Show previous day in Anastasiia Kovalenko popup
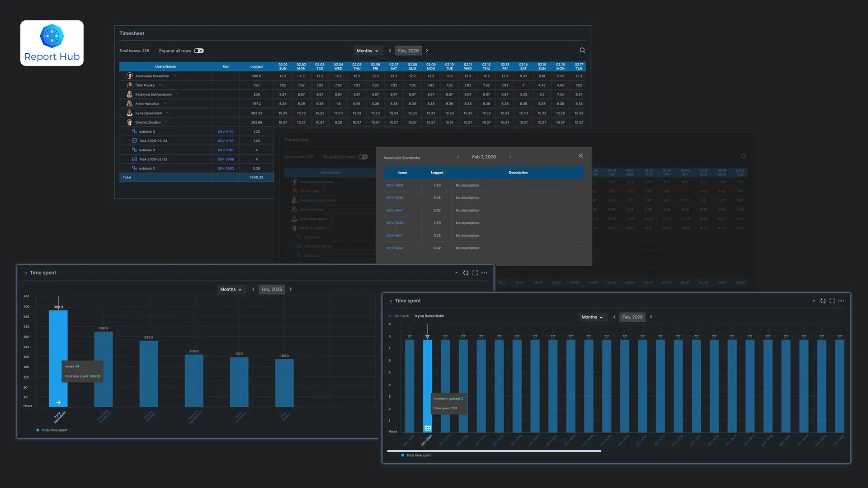This screenshot has width=868, height=488. 458,157
